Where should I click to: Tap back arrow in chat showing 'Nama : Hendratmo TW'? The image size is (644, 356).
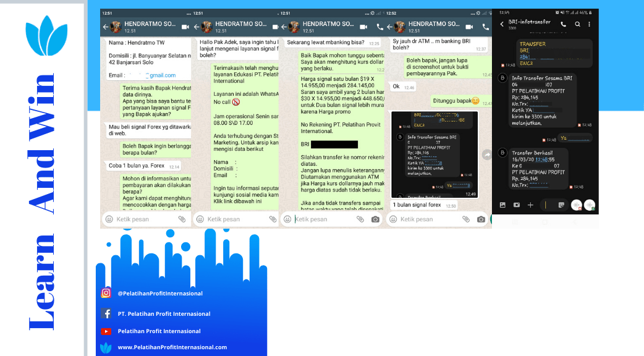click(106, 27)
